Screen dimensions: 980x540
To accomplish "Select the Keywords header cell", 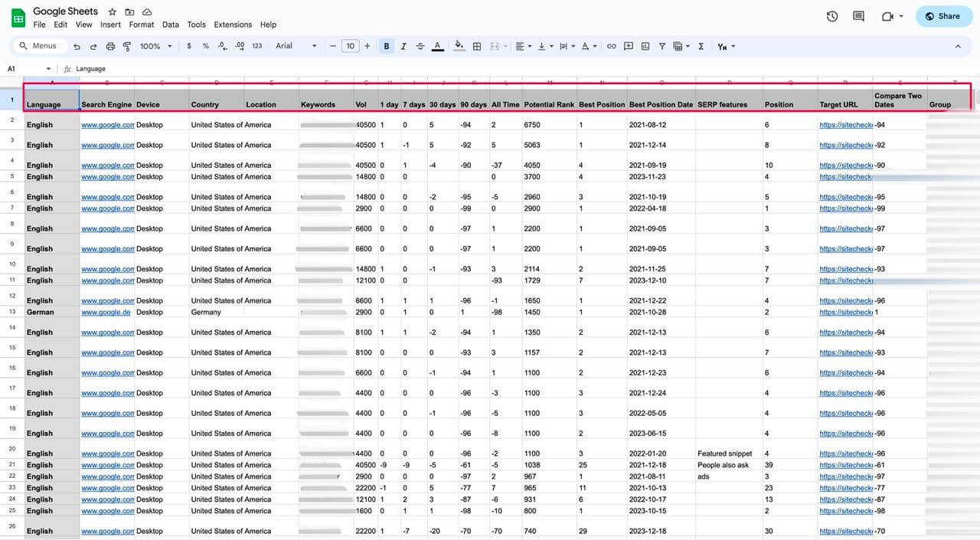I will point(326,100).
